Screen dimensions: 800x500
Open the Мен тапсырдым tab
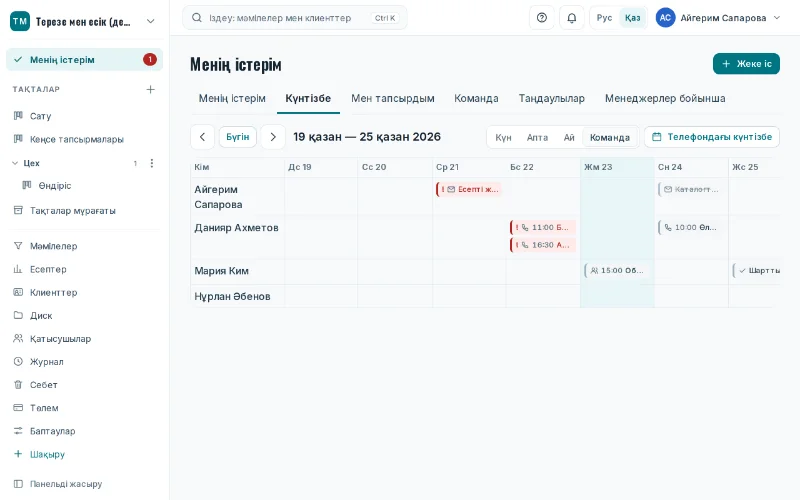click(x=393, y=98)
